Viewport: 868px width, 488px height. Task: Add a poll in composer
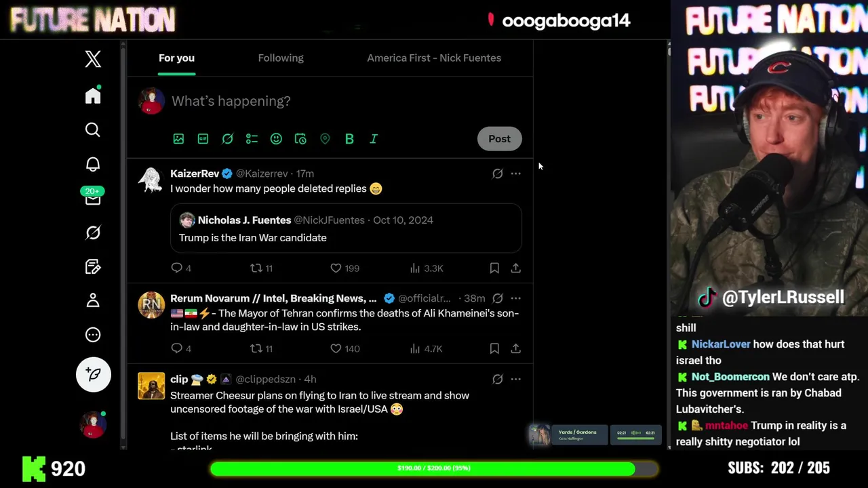click(x=252, y=139)
